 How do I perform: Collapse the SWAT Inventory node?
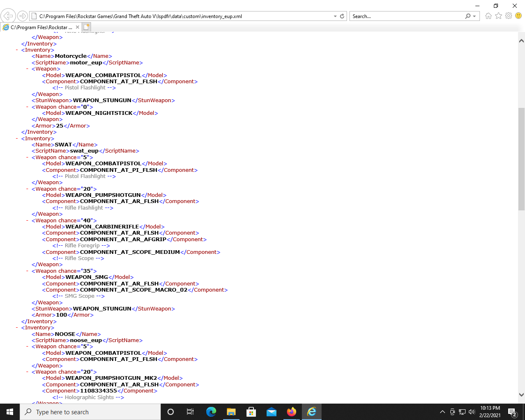coord(17,138)
